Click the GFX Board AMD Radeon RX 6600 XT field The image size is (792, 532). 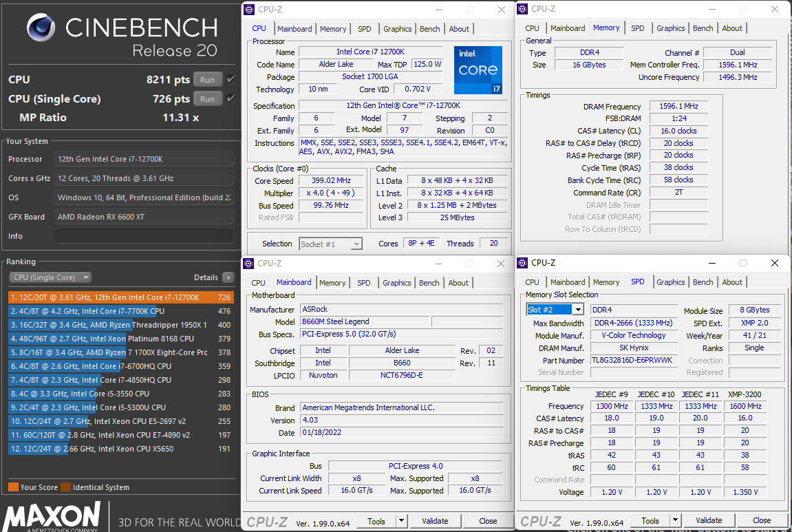coord(144,217)
